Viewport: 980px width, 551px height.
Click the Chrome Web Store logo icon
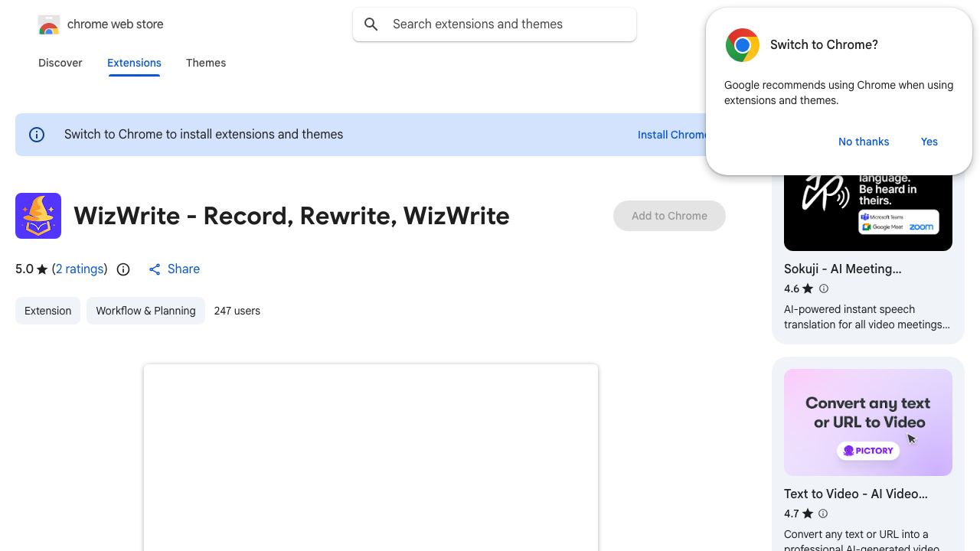pos(49,24)
